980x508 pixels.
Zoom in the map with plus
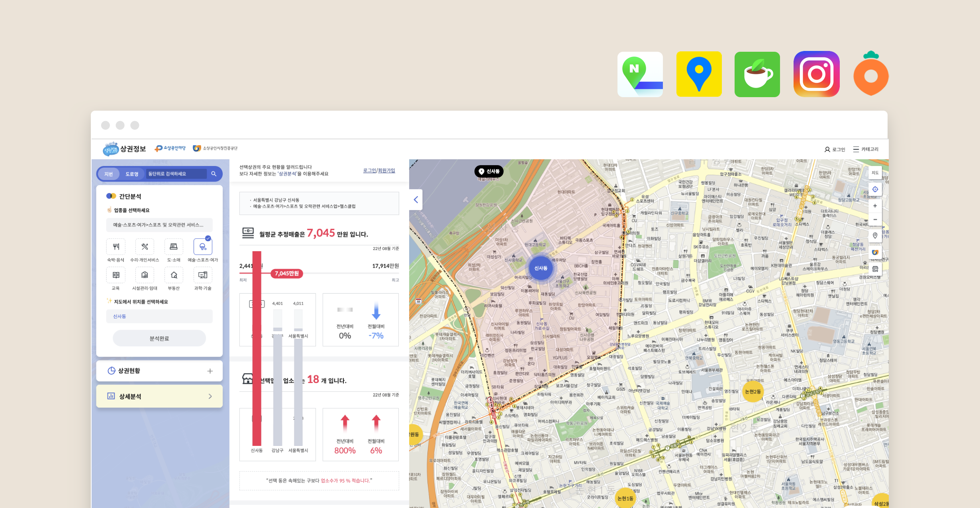(875, 206)
